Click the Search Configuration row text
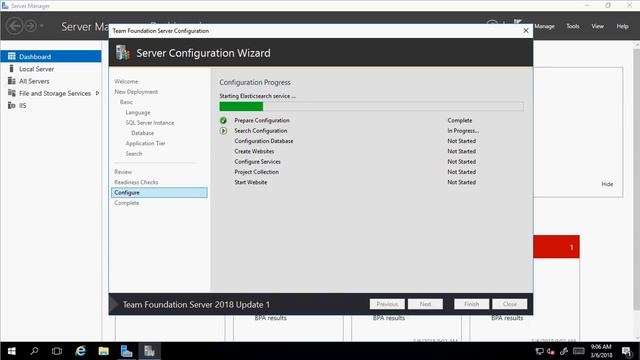This screenshot has height=360, width=640. click(x=261, y=131)
